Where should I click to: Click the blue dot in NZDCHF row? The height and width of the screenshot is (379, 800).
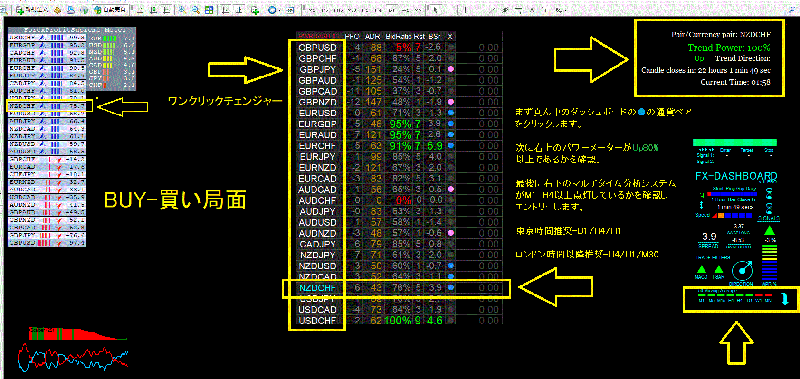coord(451,288)
